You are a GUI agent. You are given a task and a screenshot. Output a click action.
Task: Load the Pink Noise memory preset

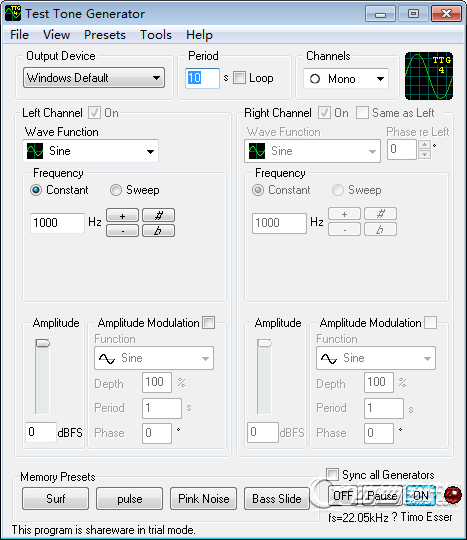(204, 498)
